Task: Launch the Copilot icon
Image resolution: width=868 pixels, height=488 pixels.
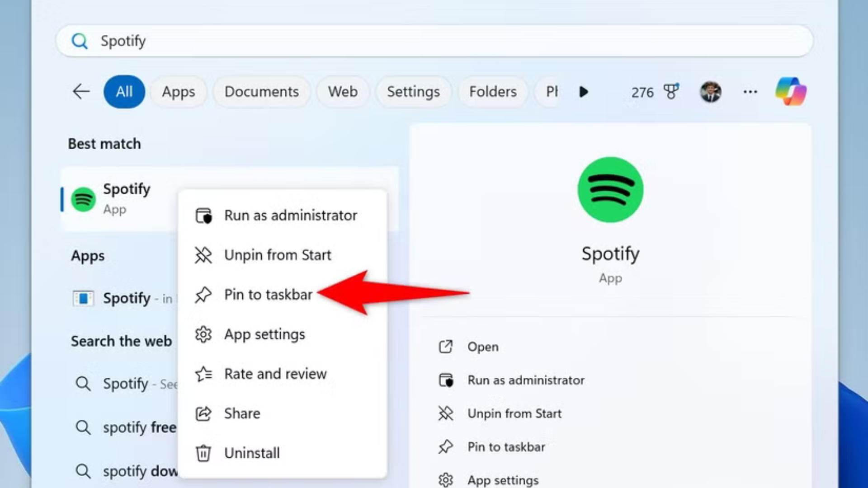Action: click(791, 92)
